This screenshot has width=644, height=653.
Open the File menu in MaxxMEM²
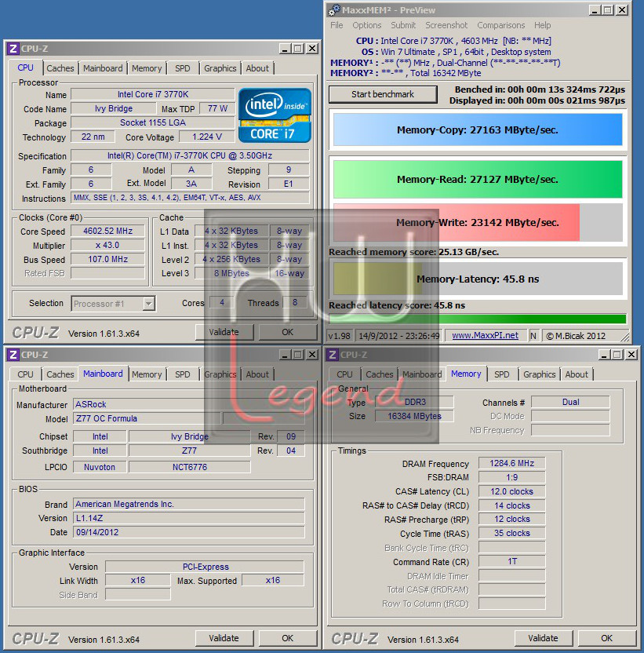pyautogui.click(x=337, y=25)
